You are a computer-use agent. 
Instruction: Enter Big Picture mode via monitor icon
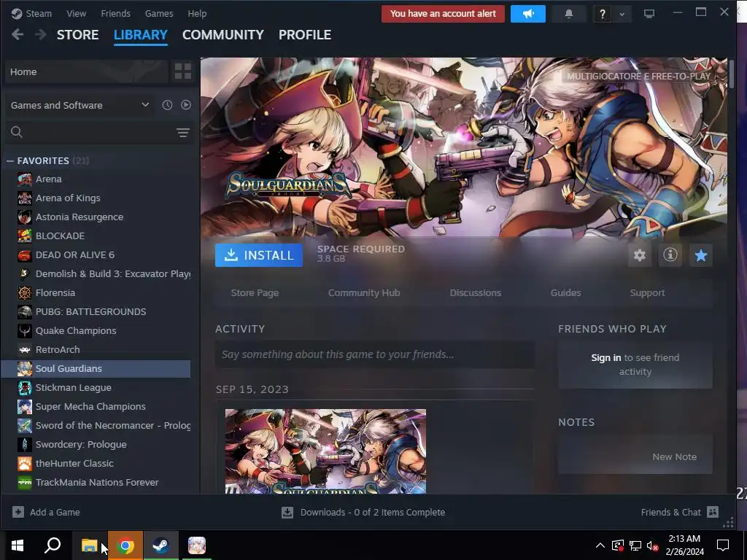649,14
